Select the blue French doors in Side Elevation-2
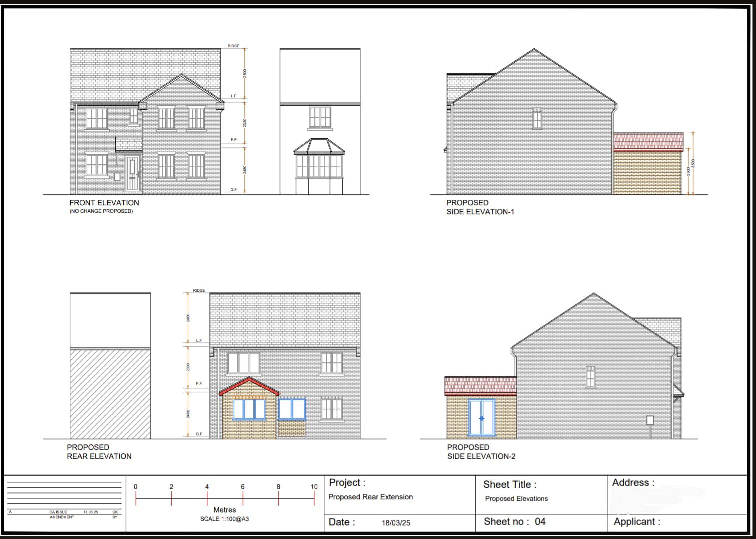 (x=481, y=417)
